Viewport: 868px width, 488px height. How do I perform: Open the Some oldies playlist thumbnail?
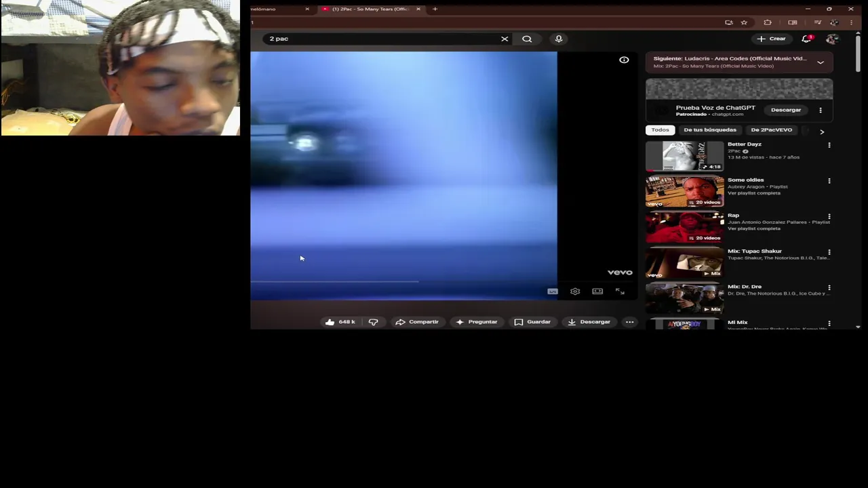685,191
